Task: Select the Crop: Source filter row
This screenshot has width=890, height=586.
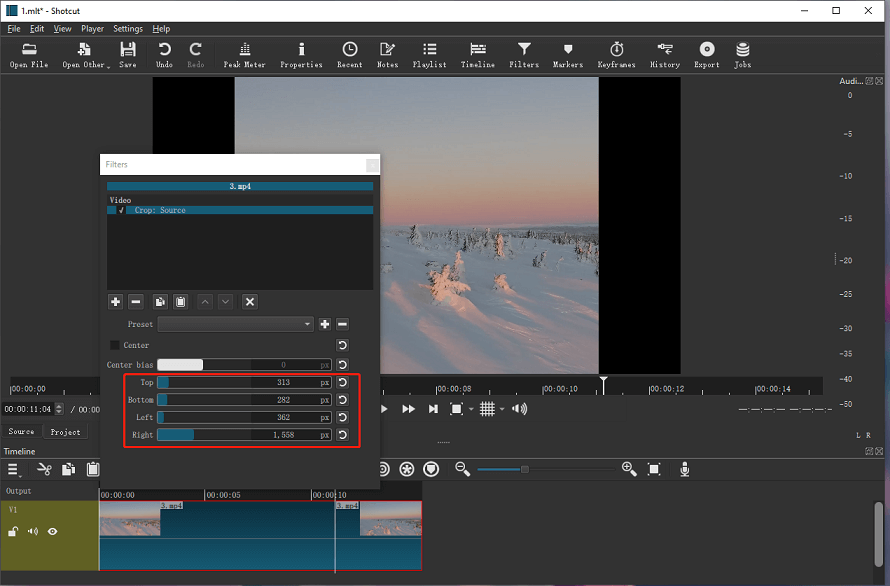Action: click(x=240, y=210)
